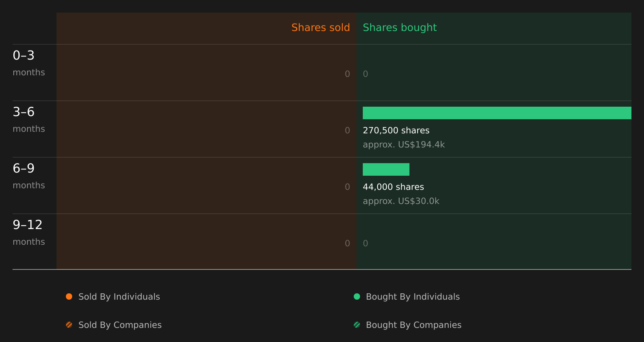Click the 3–6 months green bought bar
The width and height of the screenshot is (644, 342).
(x=497, y=113)
